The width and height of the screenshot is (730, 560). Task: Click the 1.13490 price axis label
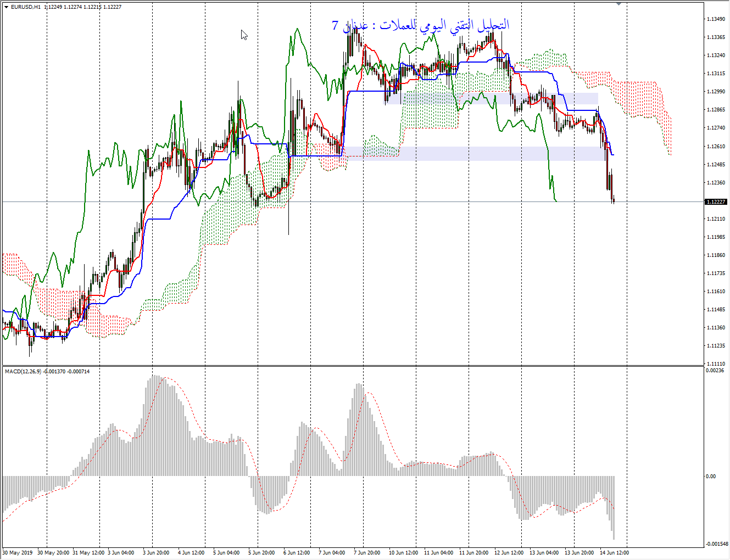716,19
